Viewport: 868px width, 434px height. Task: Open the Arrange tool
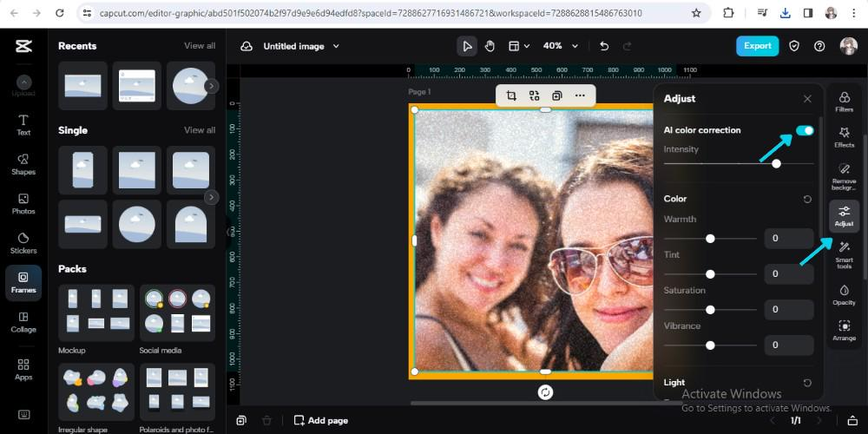(x=845, y=331)
